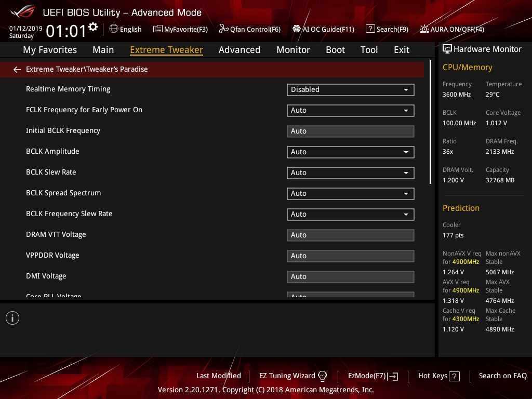Expand FCLK Frequency for Early Power On dropdown
The image size is (532, 399).
350,110
